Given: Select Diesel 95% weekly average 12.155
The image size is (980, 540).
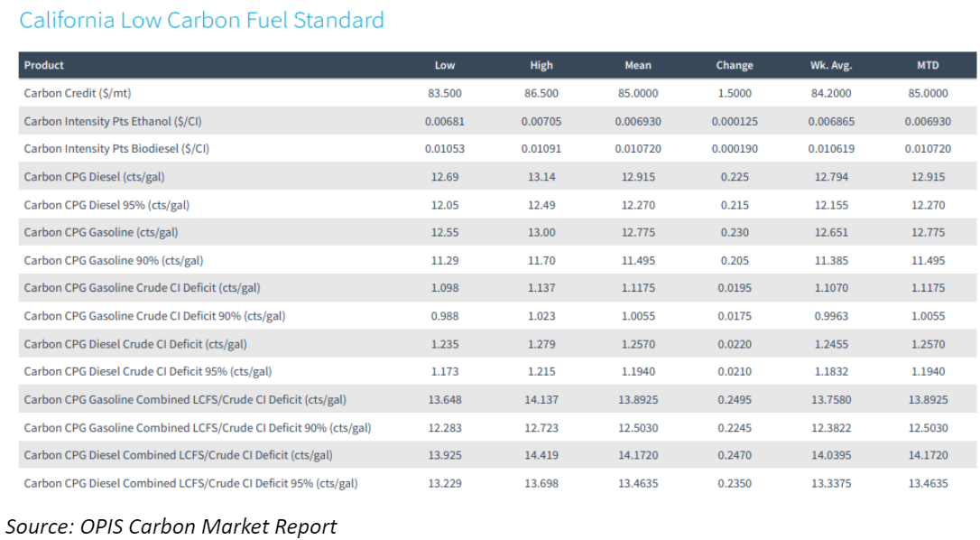Looking at the screenshot, I should tap(830, 205).
